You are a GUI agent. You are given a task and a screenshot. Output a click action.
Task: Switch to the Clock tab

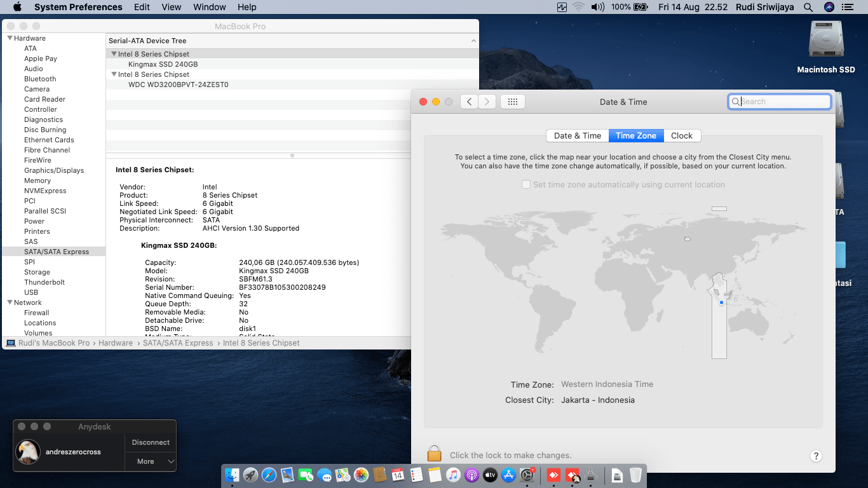tap(682, 135)
